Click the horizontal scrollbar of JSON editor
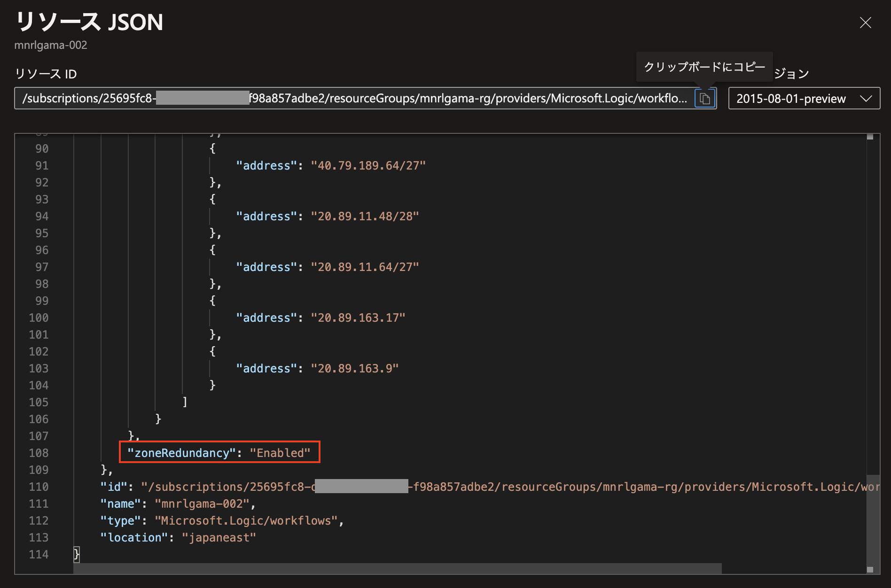 (x=398, y=568)
